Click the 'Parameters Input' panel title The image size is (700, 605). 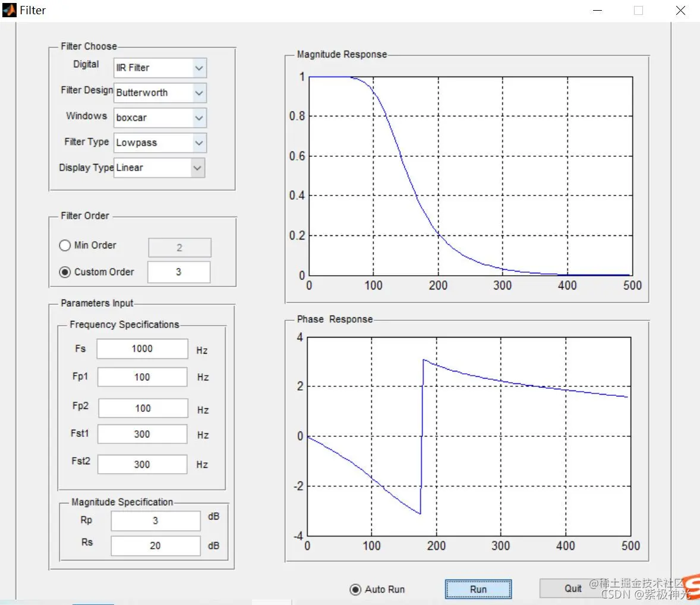(97, 303)
